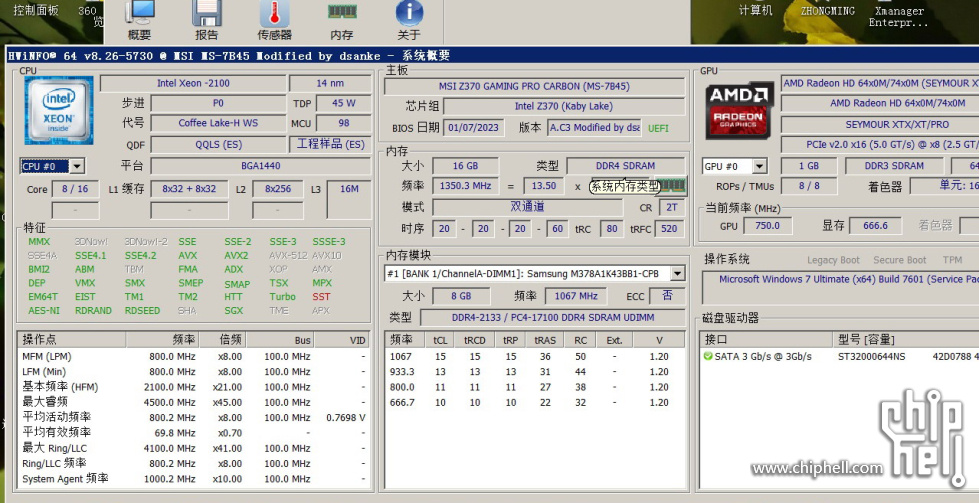Click the 1350.3 MHz memory frequency field

(466, 185)
